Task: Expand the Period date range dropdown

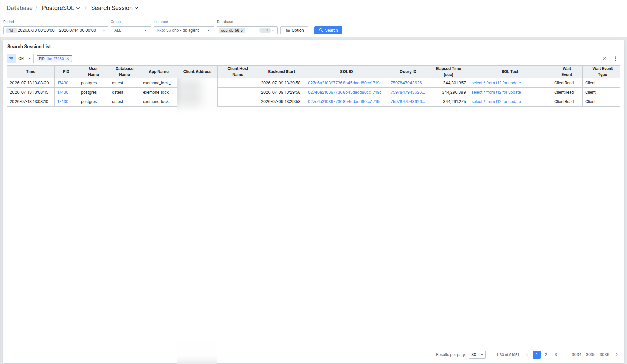Action: (x=56, y=30)
